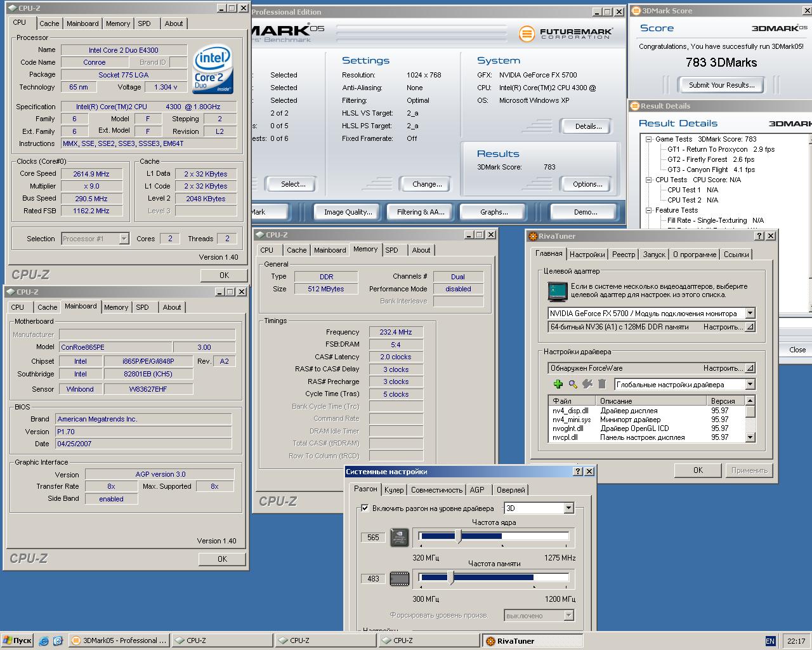
Task: Open the Реестр tab in RivaTuner
Action: (x=624, y=255)
